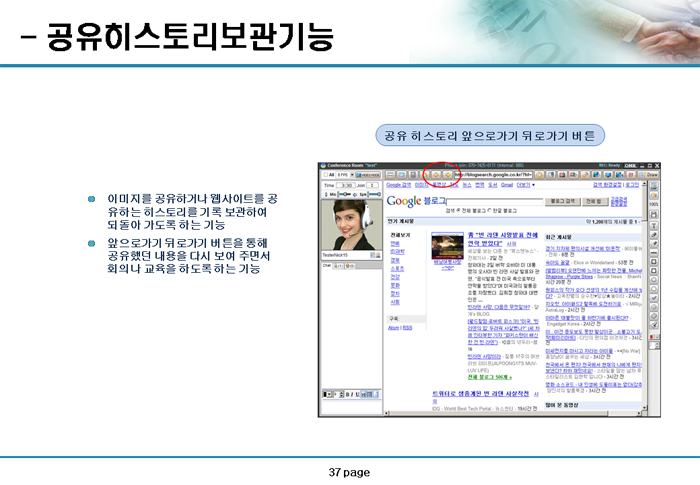Click the '전체 웹' button
The height and width of the screenshot is (485, 700).
tap(595, 201)
